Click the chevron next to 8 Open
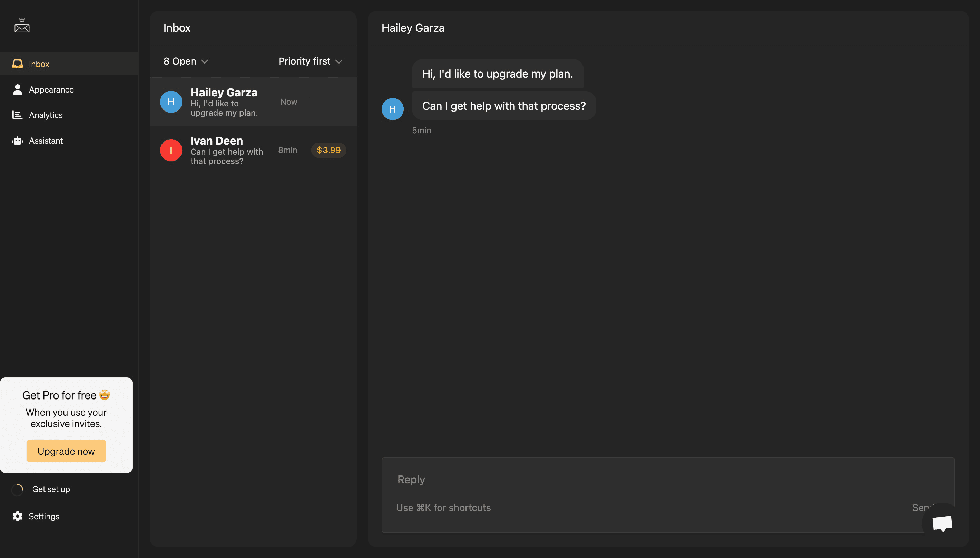This screenshot has height=558, width=980. 205,61
